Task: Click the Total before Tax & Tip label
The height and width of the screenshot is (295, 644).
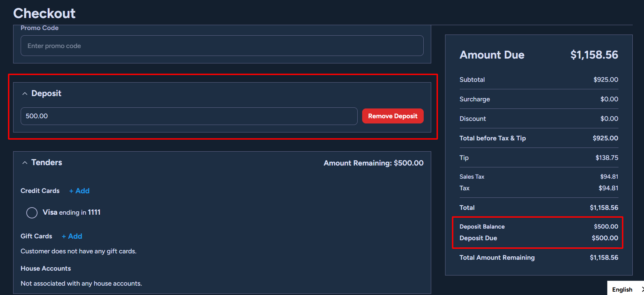Action: (x=492, y=138)
